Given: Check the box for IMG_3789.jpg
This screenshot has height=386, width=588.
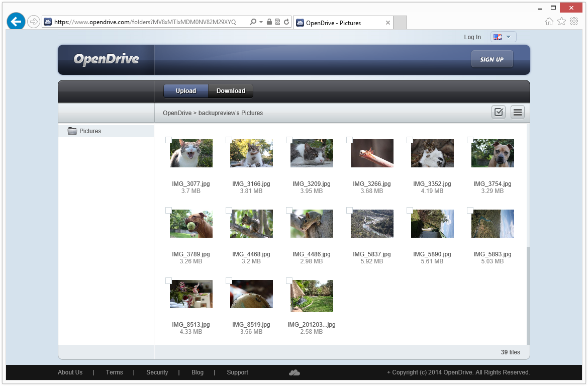Looking at the screenshot, I should click(169, 211).
